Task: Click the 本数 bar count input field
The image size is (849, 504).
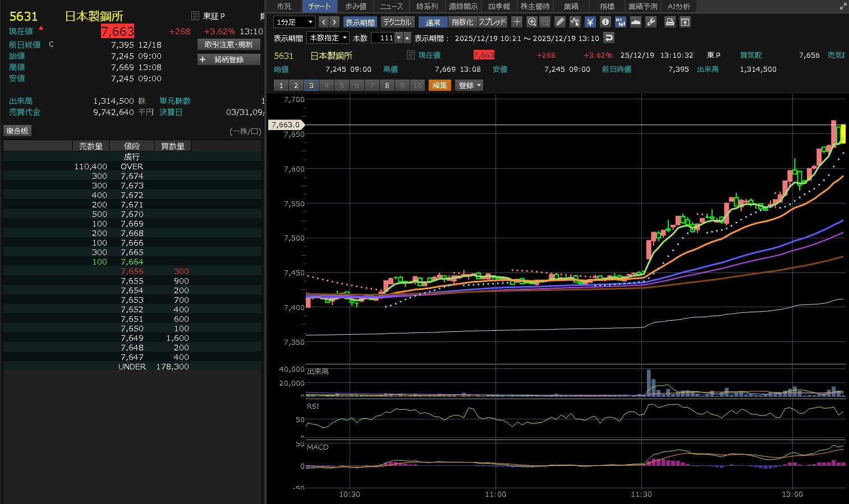Action: 383,38
